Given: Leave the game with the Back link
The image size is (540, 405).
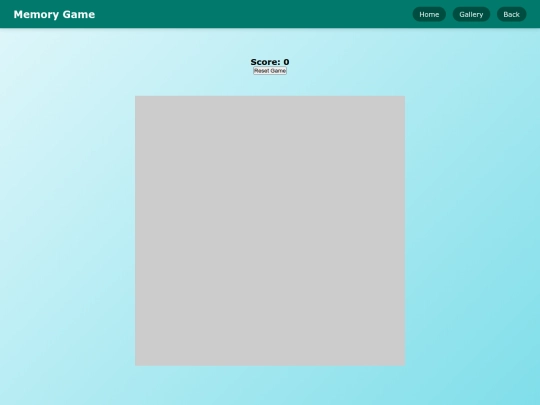Looking at the screenshot, I should (511, 14).
